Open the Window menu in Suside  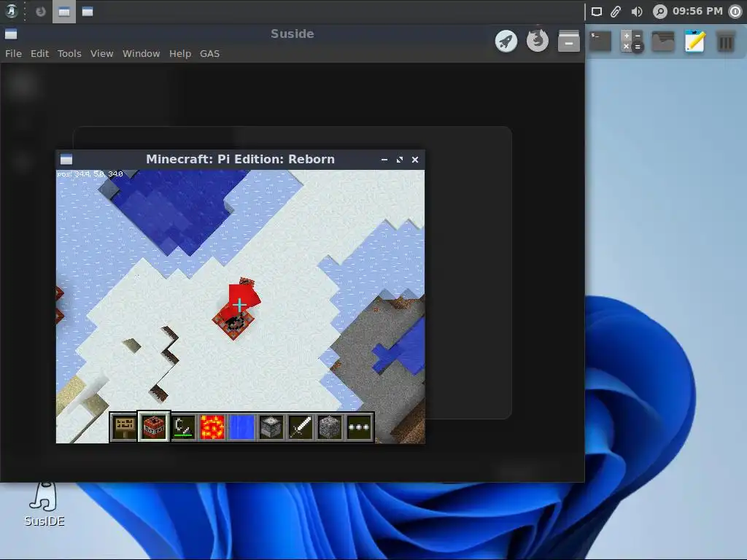coord(141,54)
